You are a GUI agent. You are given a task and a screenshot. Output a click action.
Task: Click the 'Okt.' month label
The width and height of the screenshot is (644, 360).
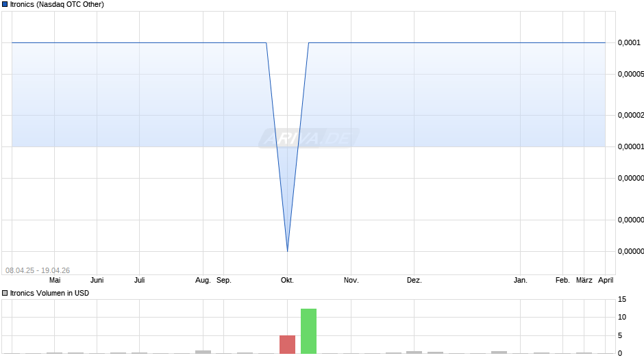[287, 281]
